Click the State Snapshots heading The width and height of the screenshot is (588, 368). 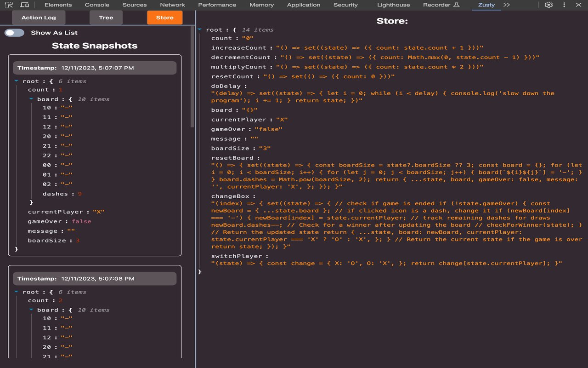[x=95, y=46]
